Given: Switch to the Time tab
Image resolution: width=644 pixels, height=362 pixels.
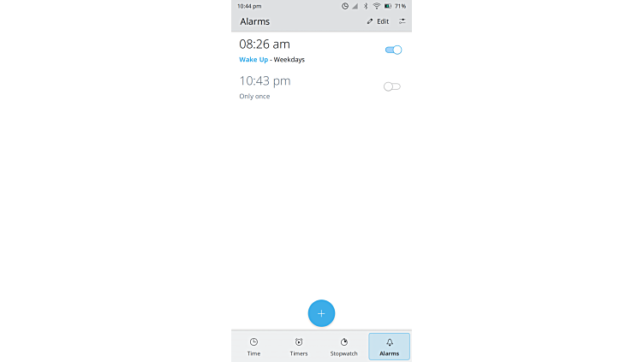Looking at the screenshot, I should point(253,347).
